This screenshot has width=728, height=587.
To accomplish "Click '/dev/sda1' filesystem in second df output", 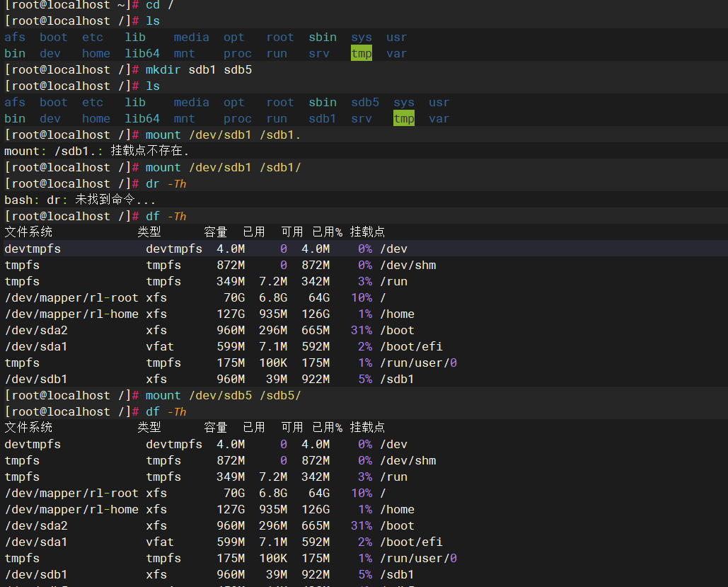I will [36, 542].
